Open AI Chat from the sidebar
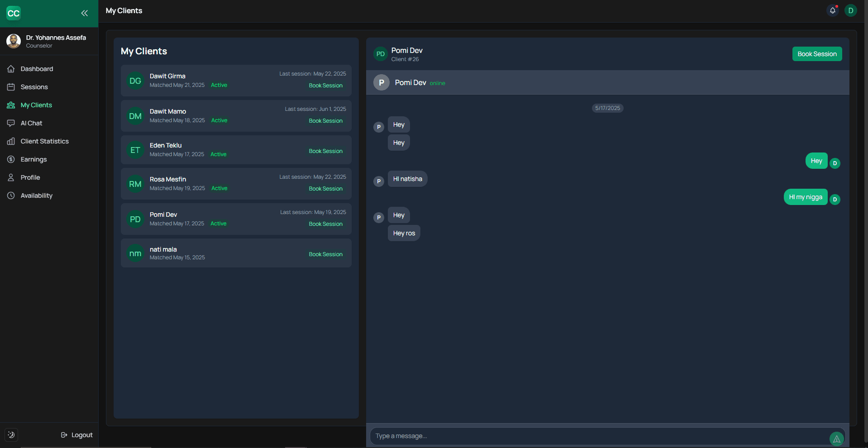This screenshot has height=448, width=868. [32, 123]
